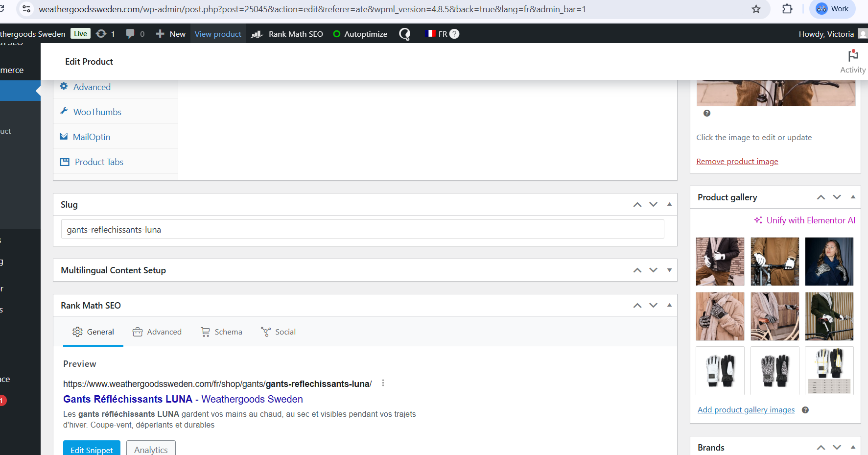868x455 pixels.
Task: Move Product gallery panel up
Action: 821,197
